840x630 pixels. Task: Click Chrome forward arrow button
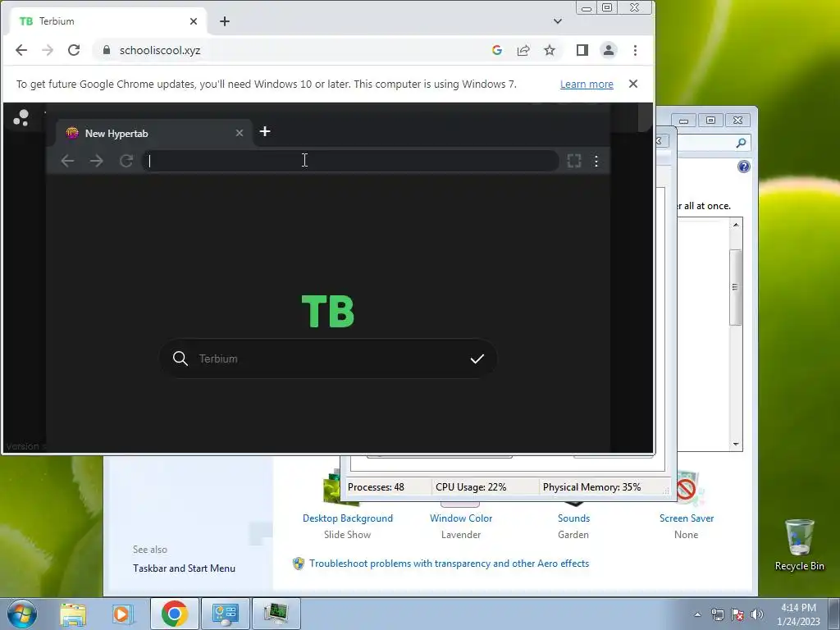[48, 50]
